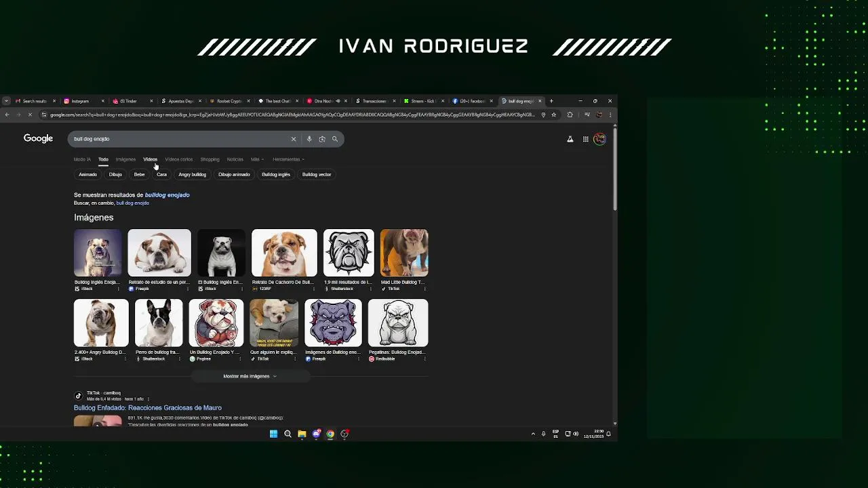Open the Google apps grid icon
Viewport: 868px width, 488px height.
point(585,139)
